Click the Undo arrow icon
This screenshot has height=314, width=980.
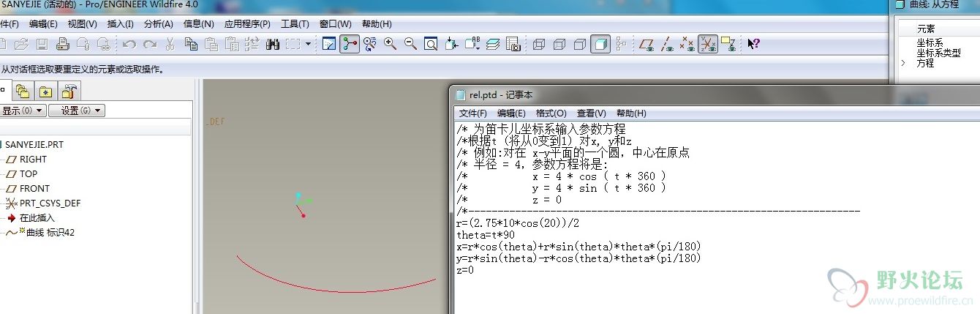click(129, 44)
